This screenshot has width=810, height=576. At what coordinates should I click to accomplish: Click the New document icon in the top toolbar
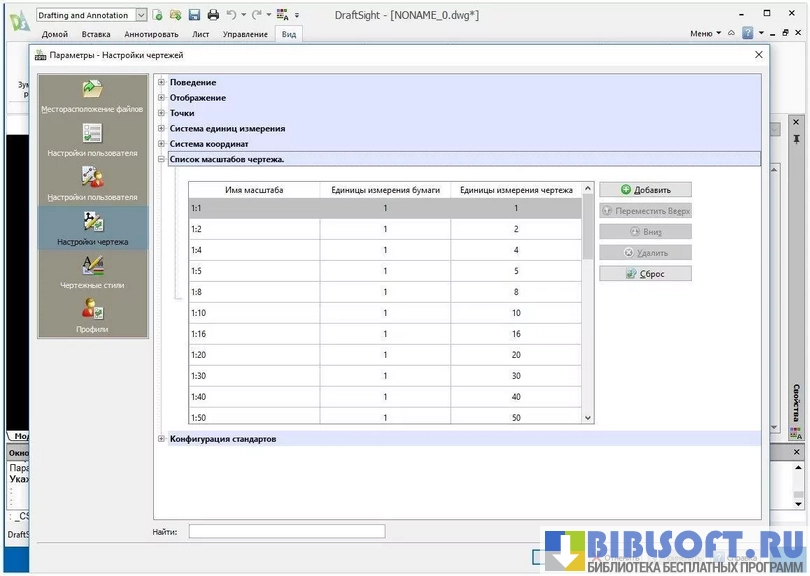(x=158, y=15)
